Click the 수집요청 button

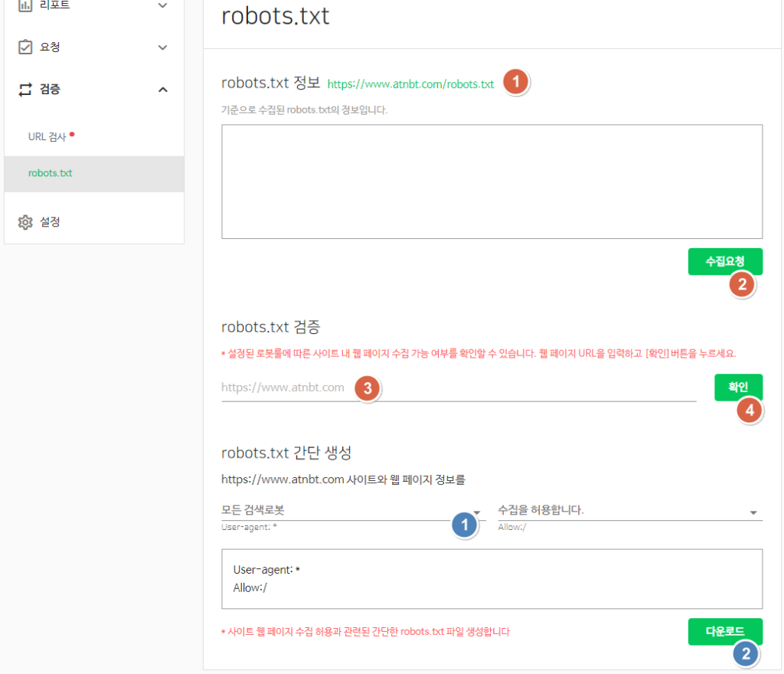tap(725, 261)
